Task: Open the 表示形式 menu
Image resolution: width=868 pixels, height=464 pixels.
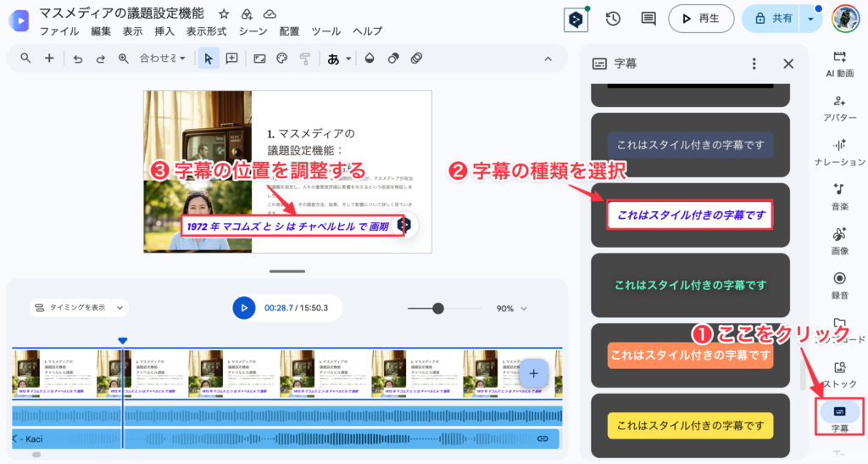Action: click(x=207, y=31)
